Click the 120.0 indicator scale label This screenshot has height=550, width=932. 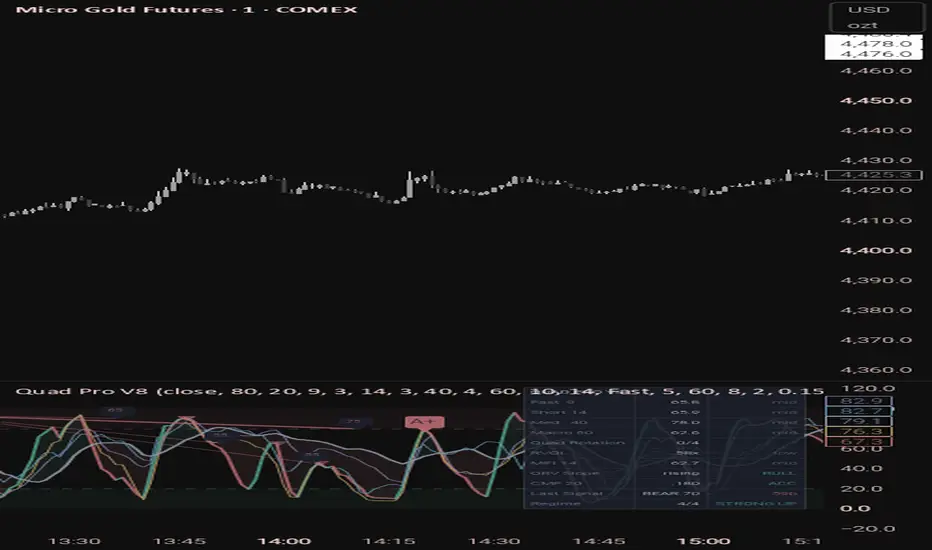[x=869, y=389]
